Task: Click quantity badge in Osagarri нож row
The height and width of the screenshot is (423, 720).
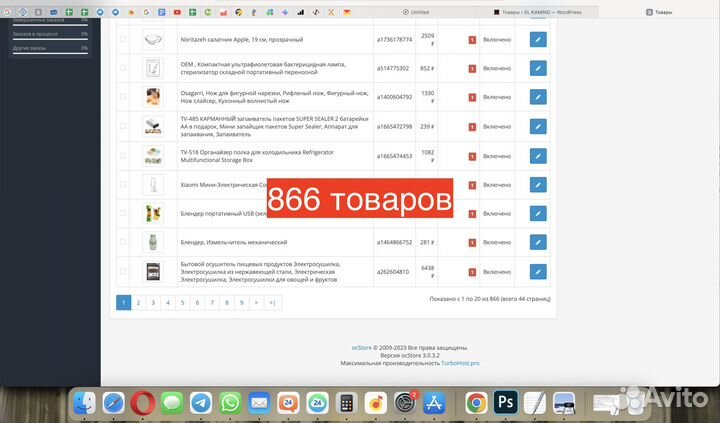Action: click(x=472, y=97)
